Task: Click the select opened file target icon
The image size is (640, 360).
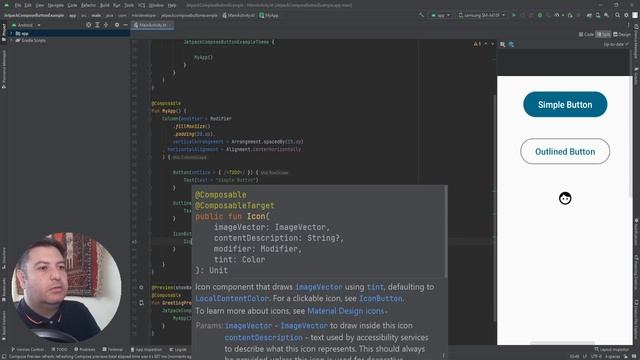Action: (x=89, y=25)
